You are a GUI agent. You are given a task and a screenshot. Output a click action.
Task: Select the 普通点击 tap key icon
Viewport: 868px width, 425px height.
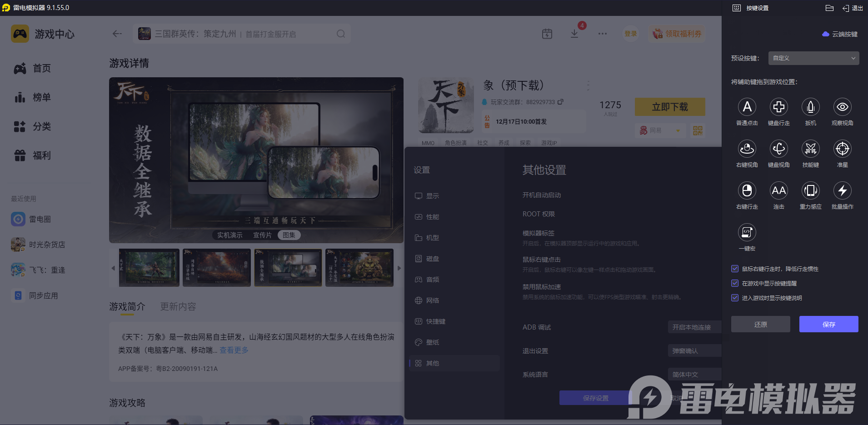point(747,107)
